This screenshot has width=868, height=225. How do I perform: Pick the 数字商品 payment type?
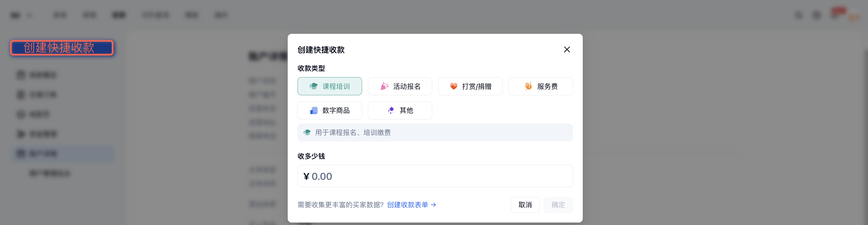click(x=329, y=110)
